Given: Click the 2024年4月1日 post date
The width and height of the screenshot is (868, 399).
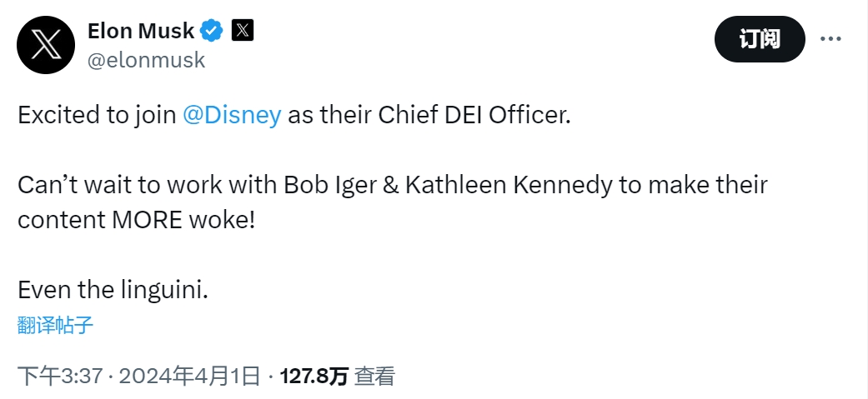Looking at the screenshot, I should click(189, 377).
